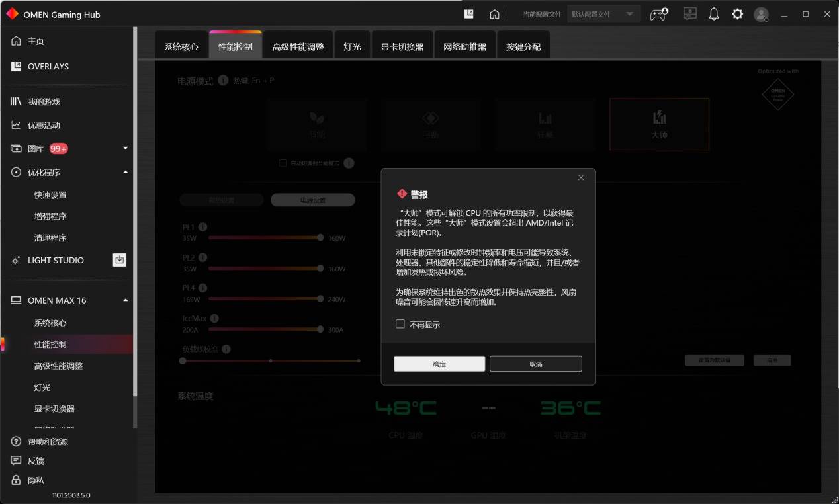Click the 取消 button in warning dialog
This screenshot has height=504, width=839.
(x=535, y=364)
